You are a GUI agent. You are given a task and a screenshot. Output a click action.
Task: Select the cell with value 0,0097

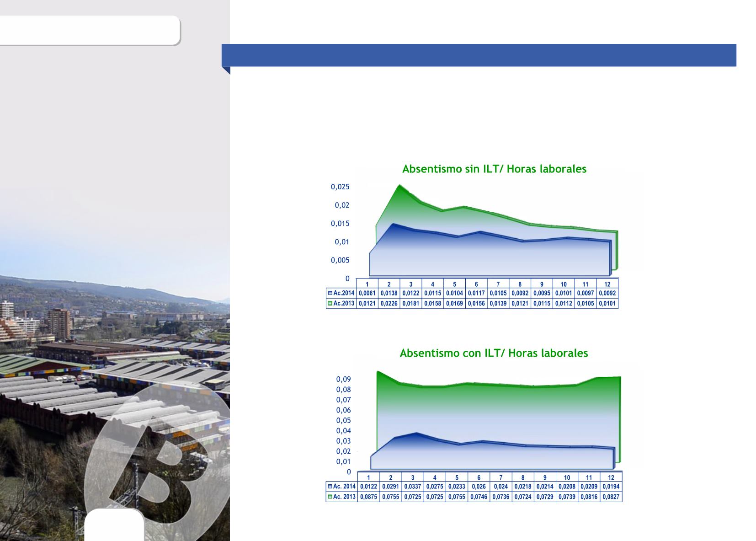(586, 293)
